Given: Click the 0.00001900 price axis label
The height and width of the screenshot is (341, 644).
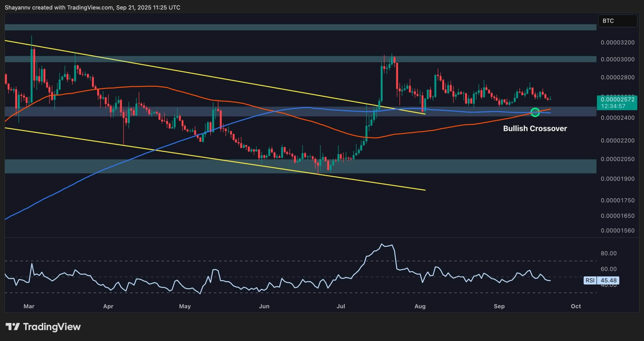Looking at the screenshot, I should coord(617,179).
